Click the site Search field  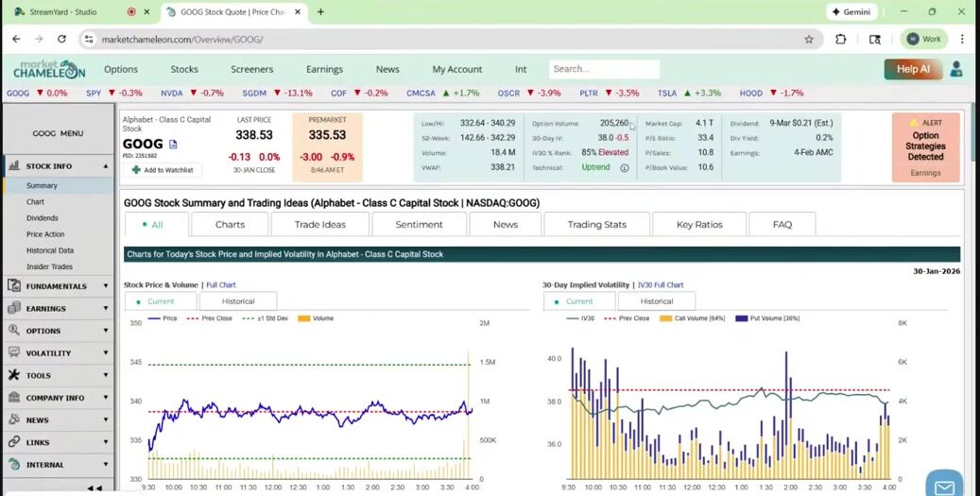coord(605,69)
